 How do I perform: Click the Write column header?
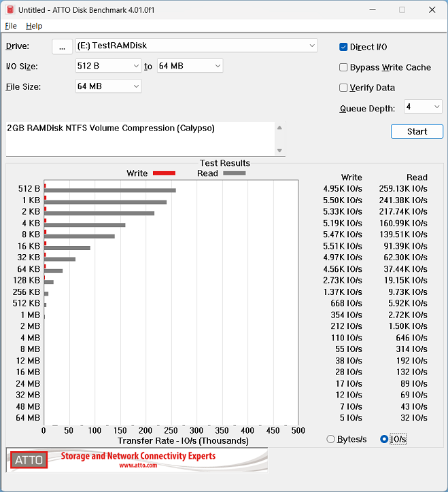(351, 177)
